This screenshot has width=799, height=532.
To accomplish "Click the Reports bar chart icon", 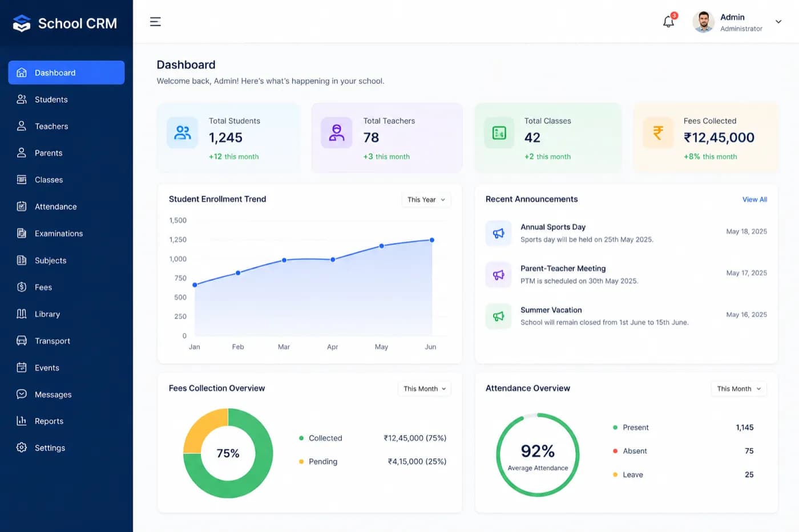I will point(22,421).
